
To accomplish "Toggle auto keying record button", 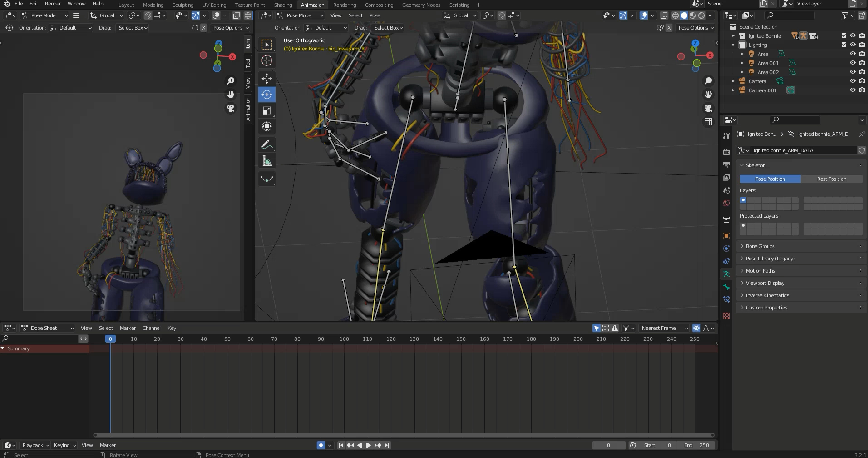I will click(321, 445).
